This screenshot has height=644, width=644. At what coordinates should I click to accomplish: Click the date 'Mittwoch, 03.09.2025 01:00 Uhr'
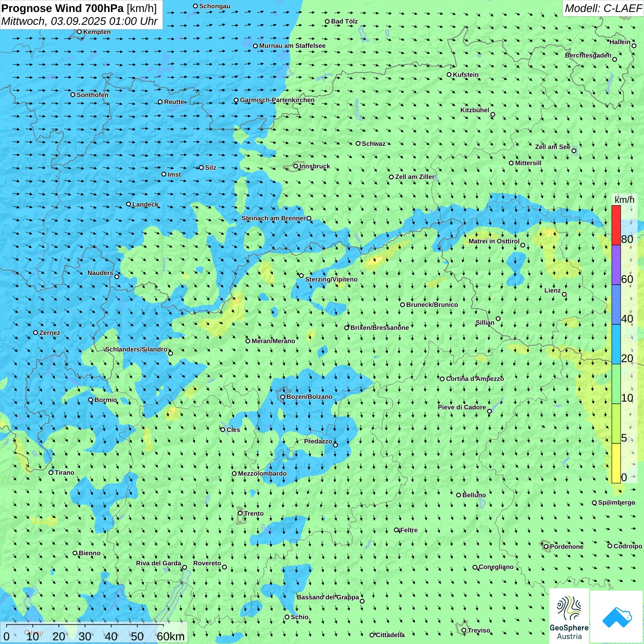(80, 21)
